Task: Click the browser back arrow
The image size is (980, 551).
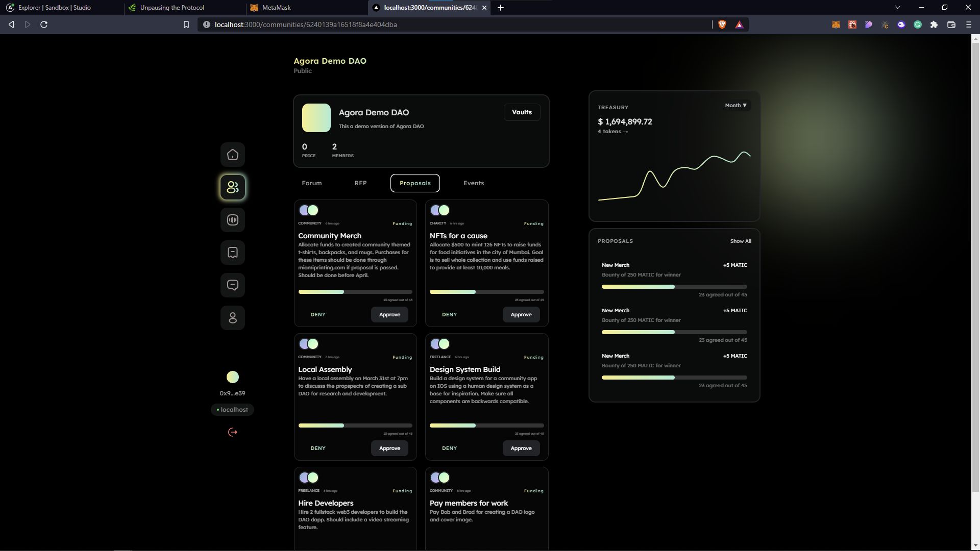Action: [11, 24]
